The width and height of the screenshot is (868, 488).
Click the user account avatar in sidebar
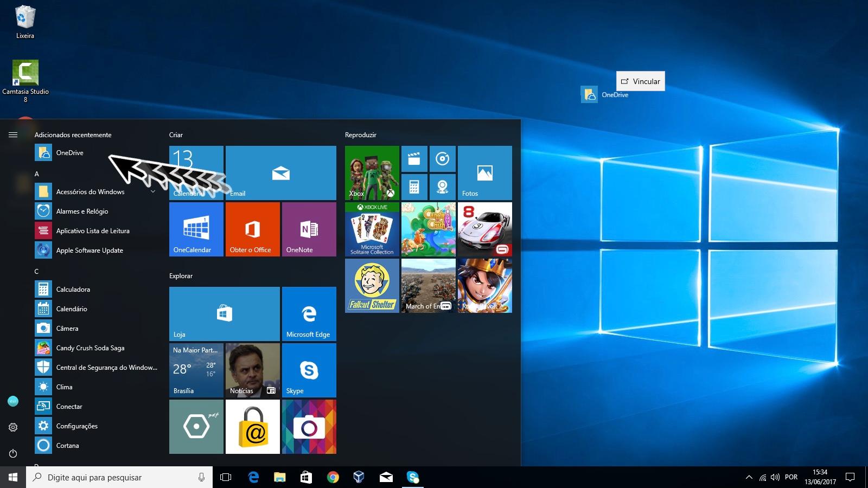(13, 401)
